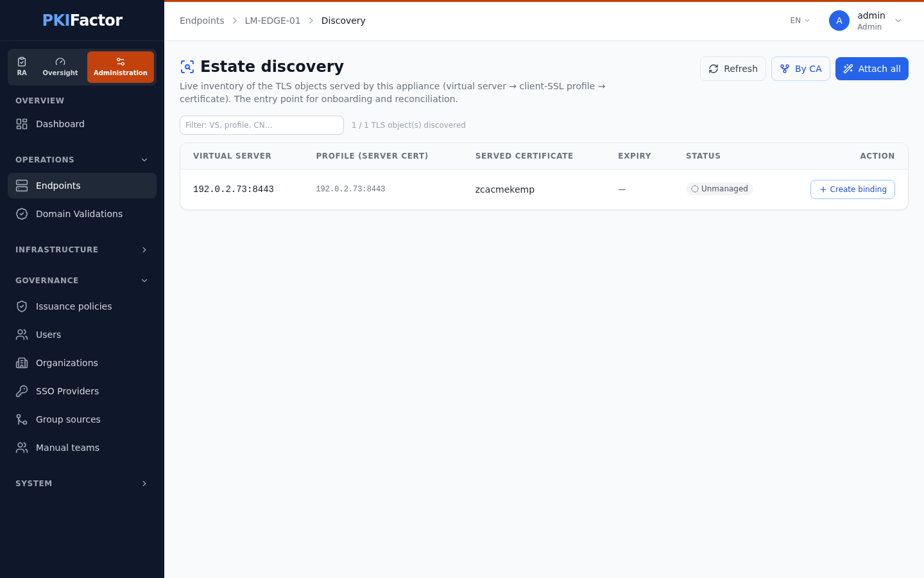Click the Profile (Server Cert) column header
The height and width of the screenshot is (578, 924).
[x=372, y=156]
